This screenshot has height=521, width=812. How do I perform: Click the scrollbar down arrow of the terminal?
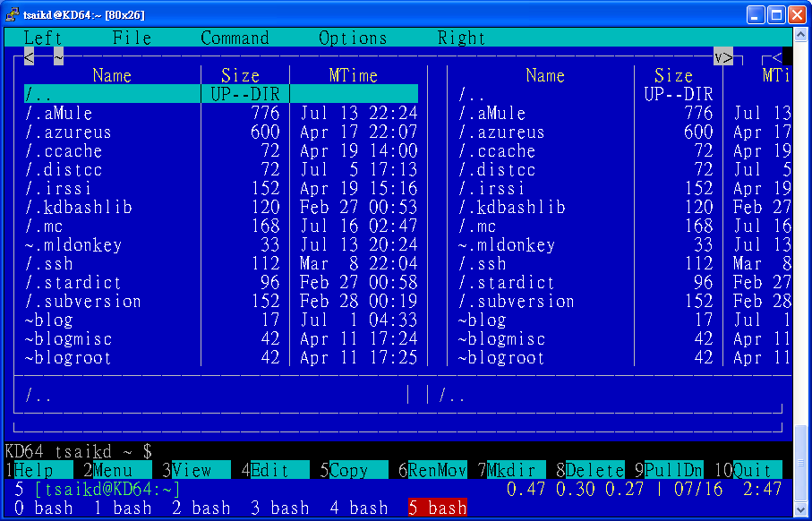[802, 509]
